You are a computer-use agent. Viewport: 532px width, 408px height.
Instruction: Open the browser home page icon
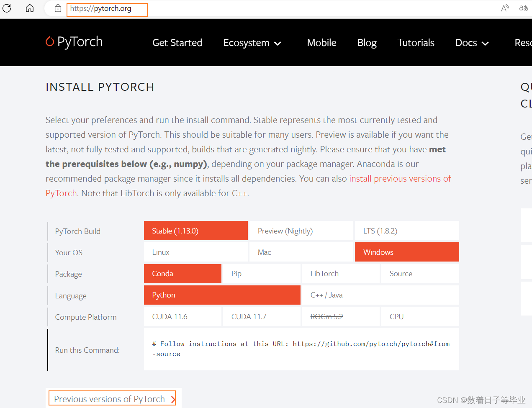coord(30,8)
